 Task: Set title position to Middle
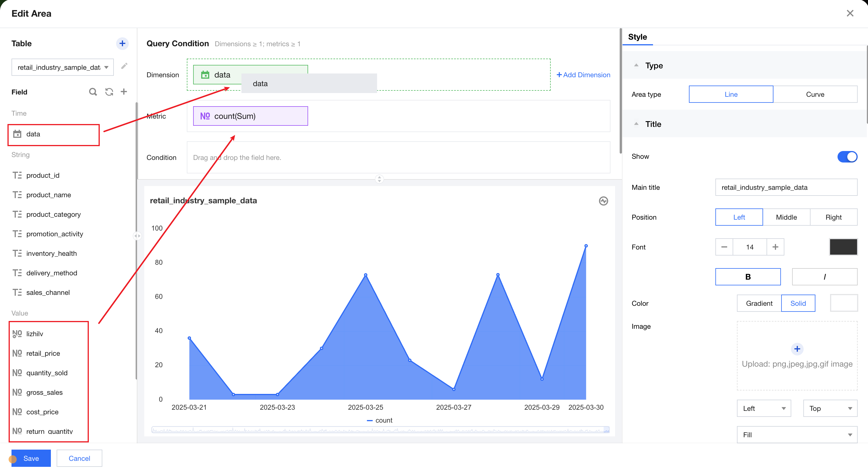click(786, 217)
